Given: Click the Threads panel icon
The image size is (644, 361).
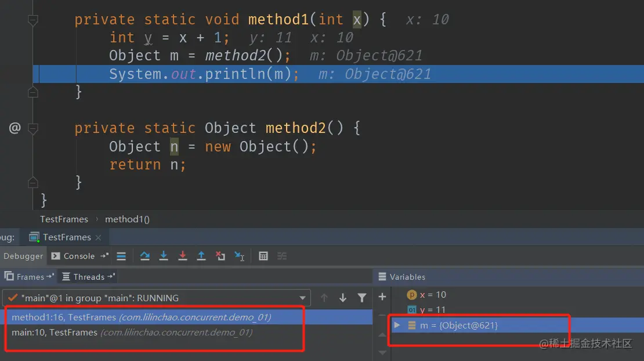Looking at the screenshot, I should [66, 277].
